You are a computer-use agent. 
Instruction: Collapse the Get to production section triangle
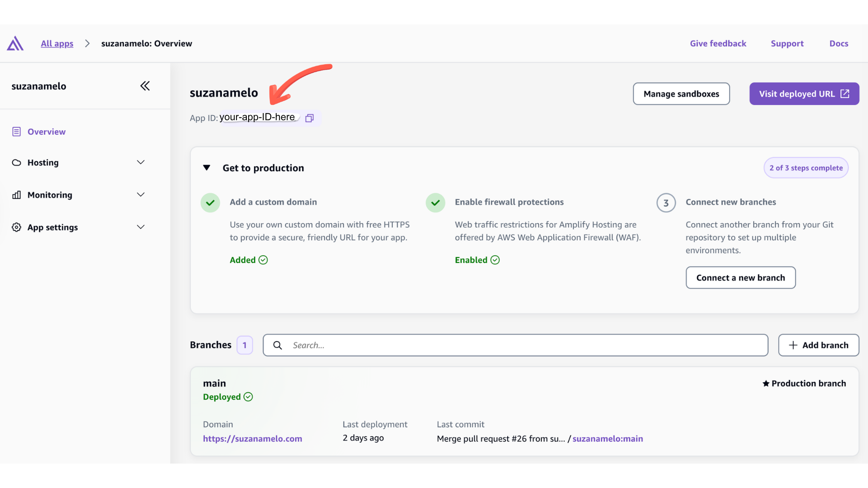coord(207,168)
